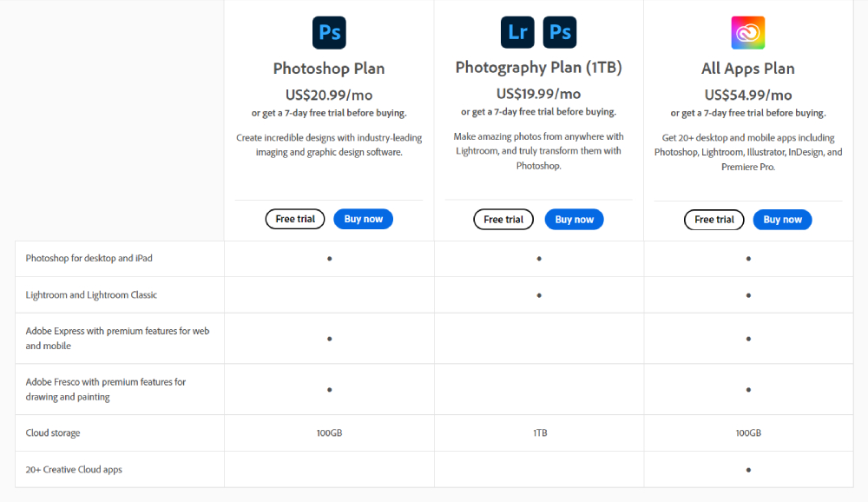Click the Photoshop app icon above Photoshop Plan
The width and height of the screenshot is (868, 502).
pyautogui.click(x=329, y=32)
